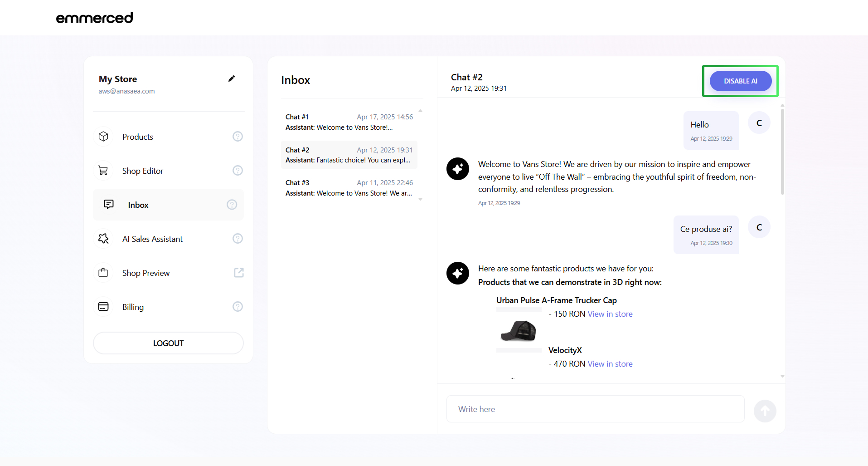Screen dimensions: 868x466
Task: Open View in store link for VelocityX
Action: pos(610,364)
